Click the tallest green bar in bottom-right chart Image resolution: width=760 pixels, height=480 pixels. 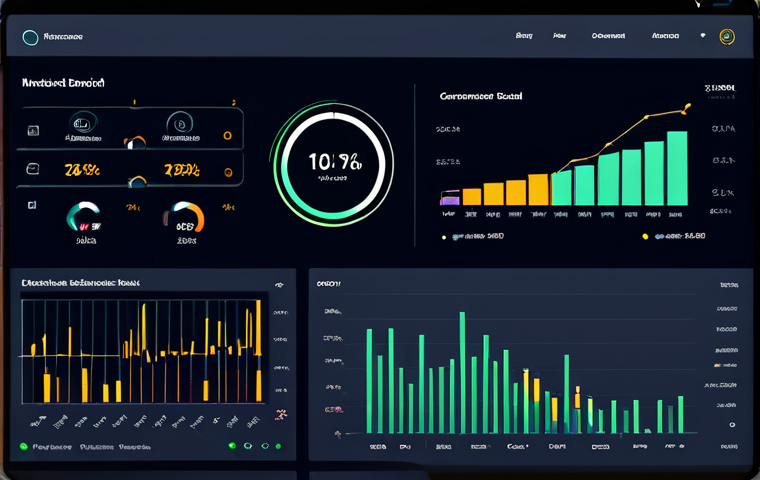[x=462, y=372]
